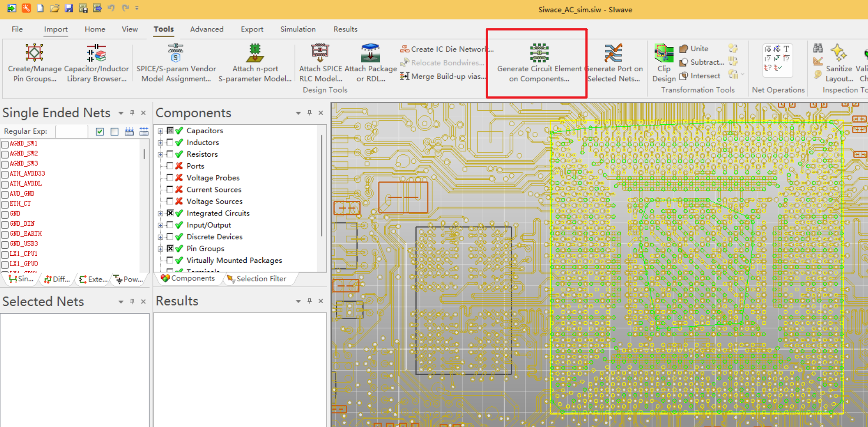Open the File menu
Image resolution: width=868 pixels, height=427 pixels.
tap(17, 29)
